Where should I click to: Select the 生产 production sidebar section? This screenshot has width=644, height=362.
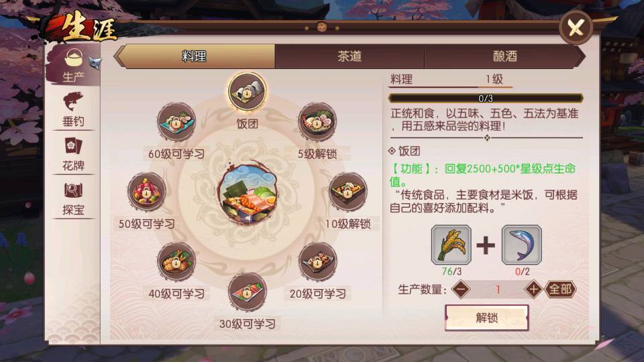click(x=73, y=65)
